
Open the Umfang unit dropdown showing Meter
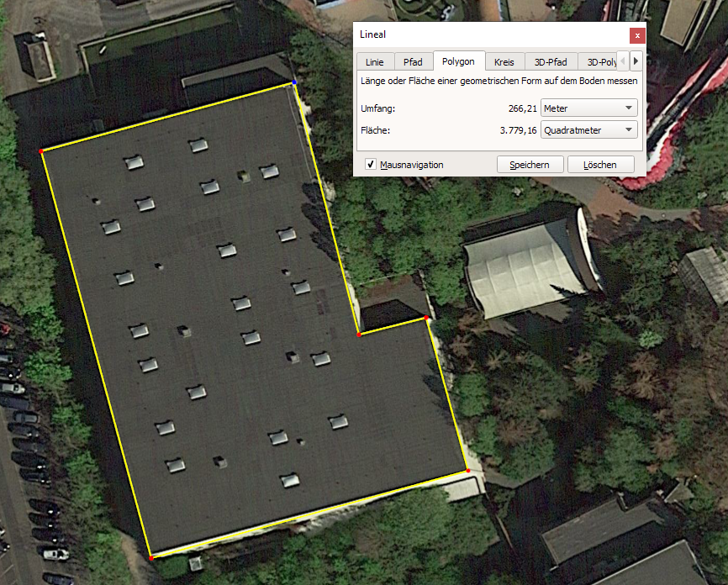[588, 108]
